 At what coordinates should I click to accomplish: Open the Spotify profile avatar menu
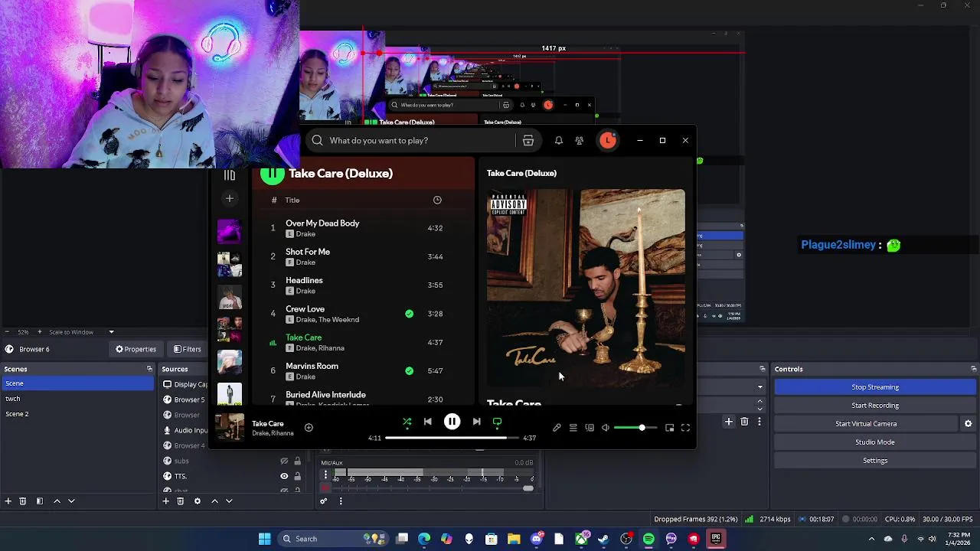pos(608,140)
